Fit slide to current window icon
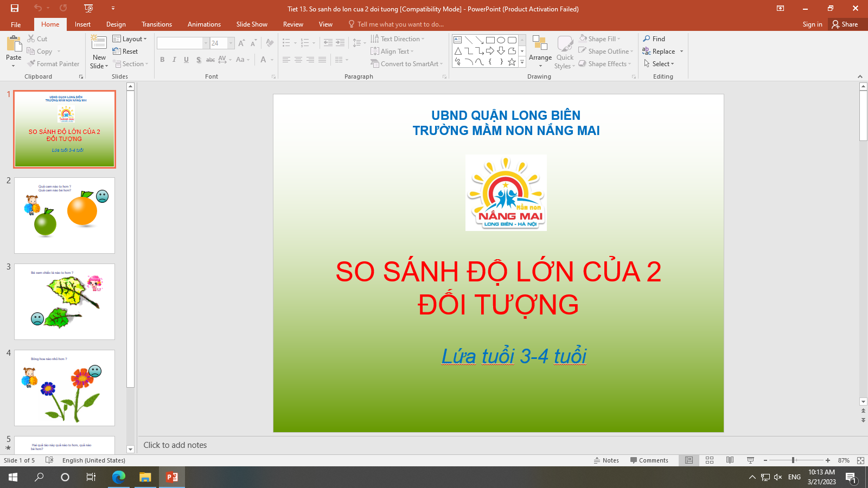This screenshot has width=868, height=488. 860,460
